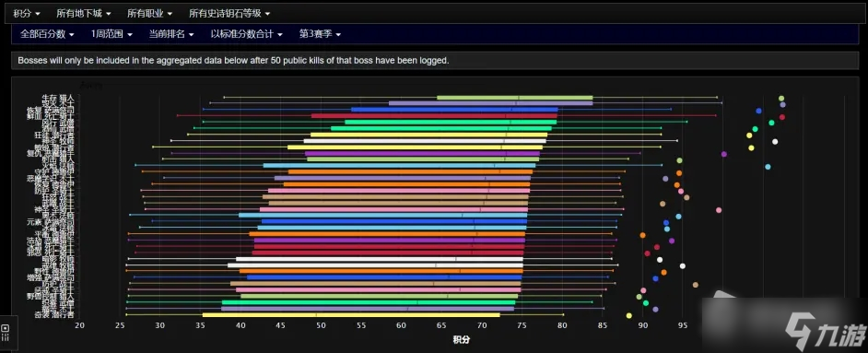Click the small square widget icon at bottom-left
868x353 pixels.
coord(6,328)
